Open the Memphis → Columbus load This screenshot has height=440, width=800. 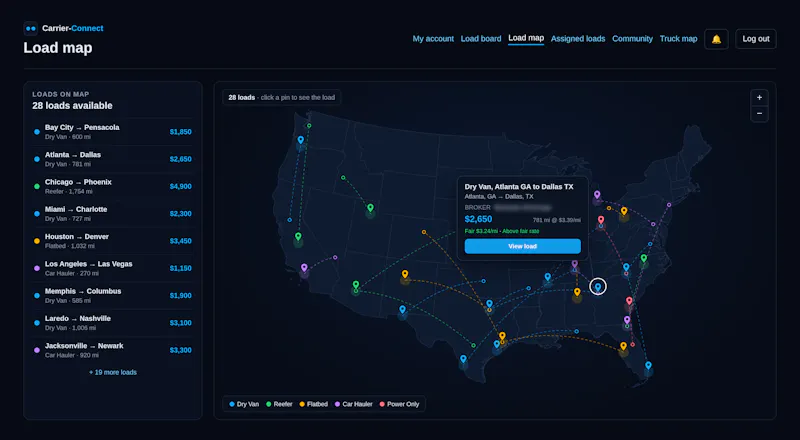[x=113, y=296]
